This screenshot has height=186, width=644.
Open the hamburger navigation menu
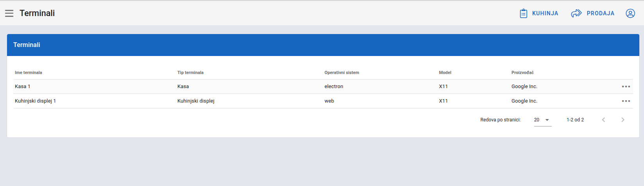pyautogui.click(x=9, y=13)
